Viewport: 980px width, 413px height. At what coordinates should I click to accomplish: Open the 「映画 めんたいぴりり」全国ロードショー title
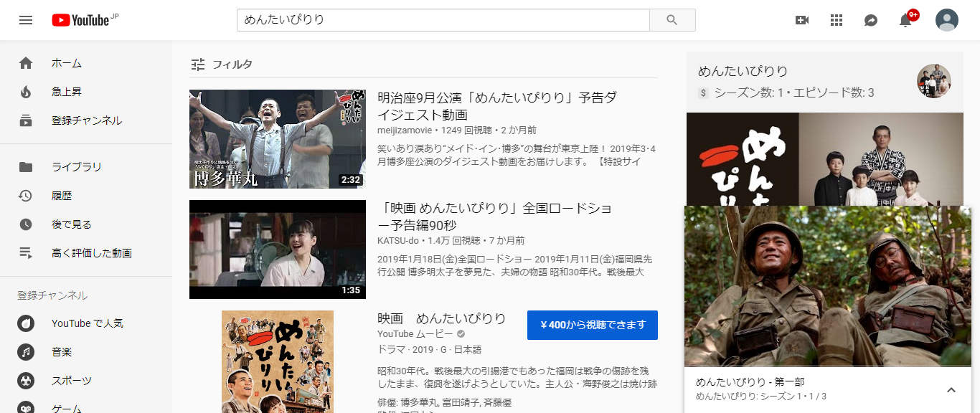point(494,217)
